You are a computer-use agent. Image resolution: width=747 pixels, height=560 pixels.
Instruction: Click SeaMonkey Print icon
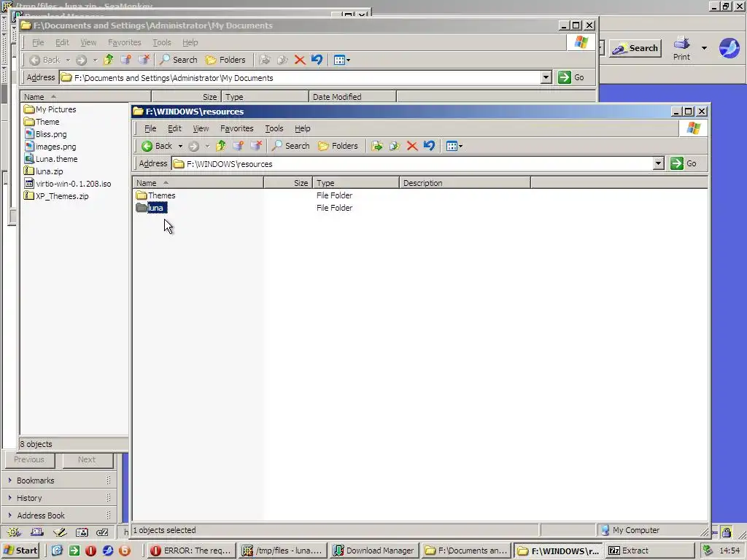click(681, 48)
